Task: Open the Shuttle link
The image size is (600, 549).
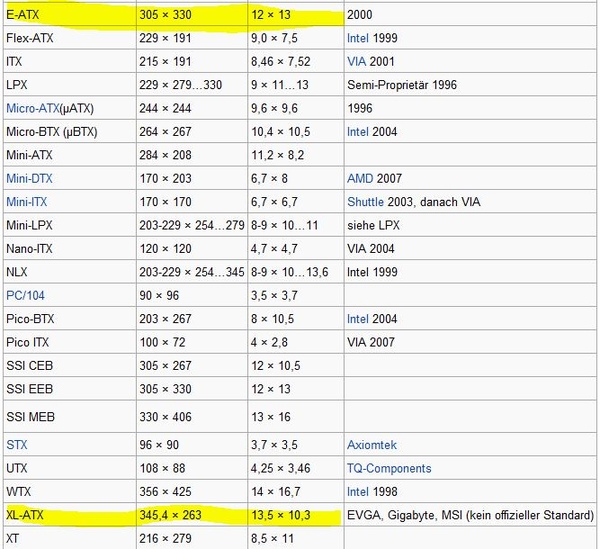Action: pos(365,202)
